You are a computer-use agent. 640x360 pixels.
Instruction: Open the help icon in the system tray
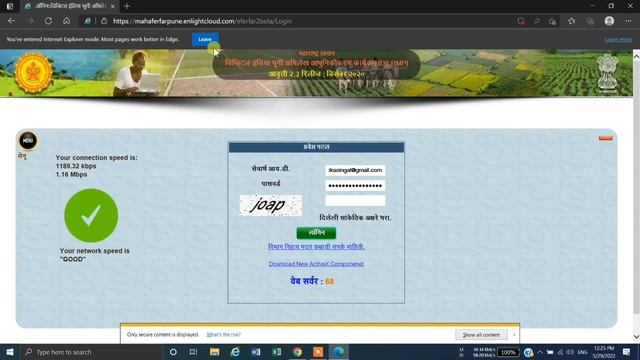click(528, 352)
